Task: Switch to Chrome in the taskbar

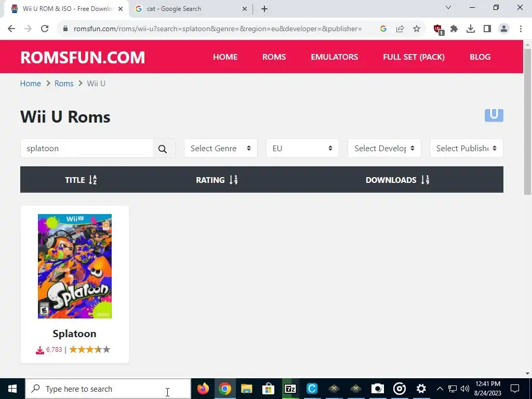Action: pyautogui.click(x=224, y=389)
